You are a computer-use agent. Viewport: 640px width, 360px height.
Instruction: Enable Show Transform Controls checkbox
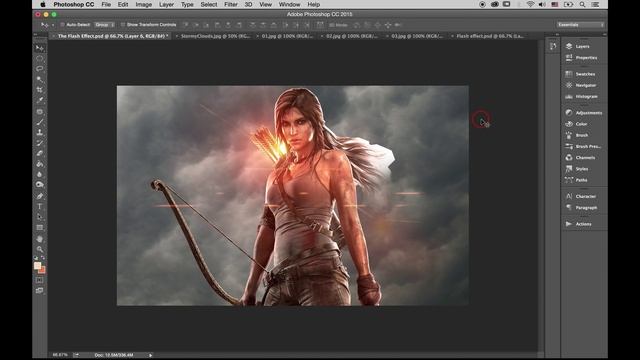pos(123,25)
